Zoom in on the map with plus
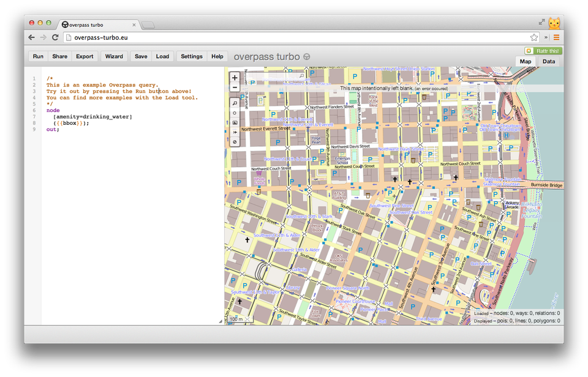Screen dimensions: 588x377 tap(235, 78)
